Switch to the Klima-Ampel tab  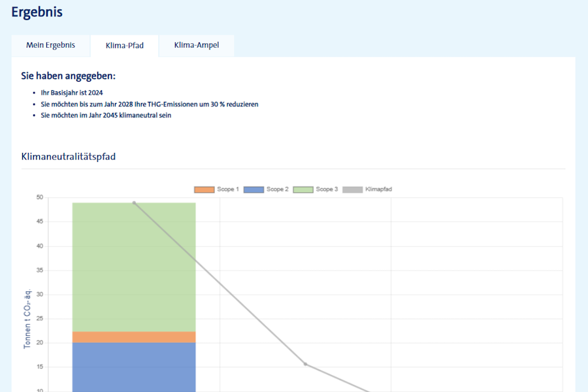click(197, 45)
